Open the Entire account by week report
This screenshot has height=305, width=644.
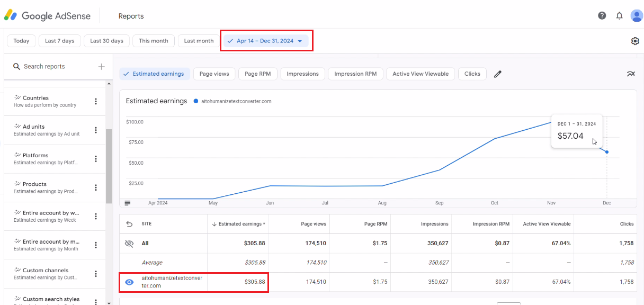pyautogui.click(x=48, y=216)
